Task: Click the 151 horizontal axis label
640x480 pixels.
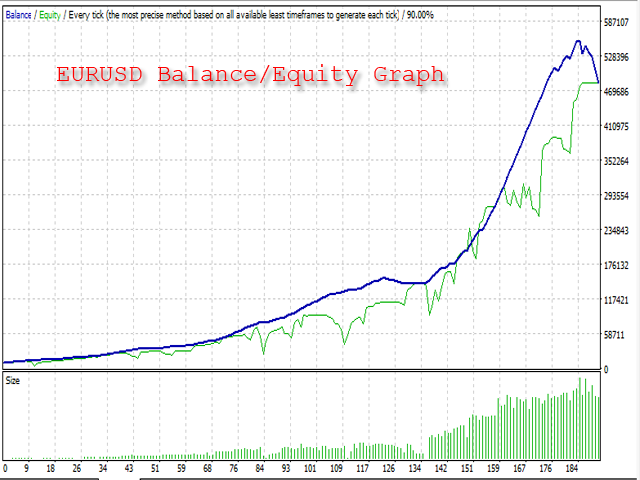Action: pyautogui.click(x=467, y=468)
